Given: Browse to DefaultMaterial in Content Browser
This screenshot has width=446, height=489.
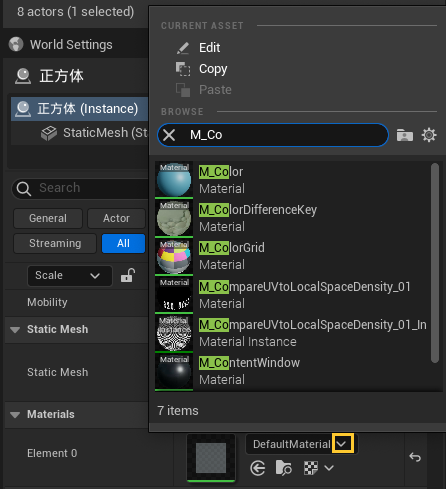Looking at the screenshot, I should coord(284,468).
